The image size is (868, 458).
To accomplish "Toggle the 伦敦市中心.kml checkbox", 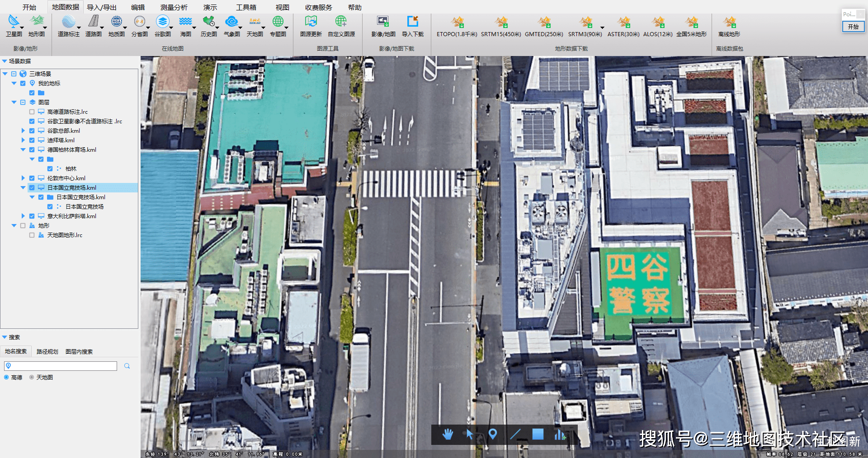I will 32,178.
